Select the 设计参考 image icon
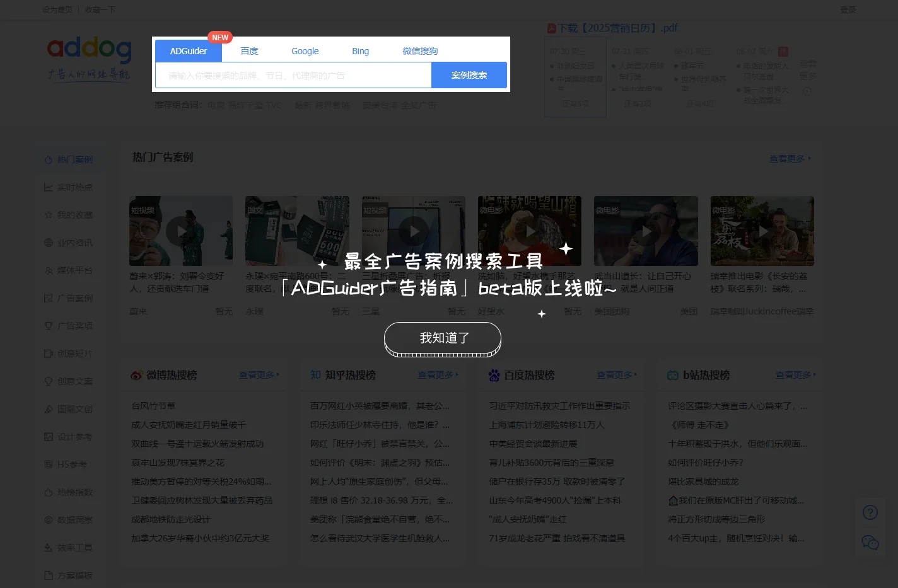 point(49,437)
